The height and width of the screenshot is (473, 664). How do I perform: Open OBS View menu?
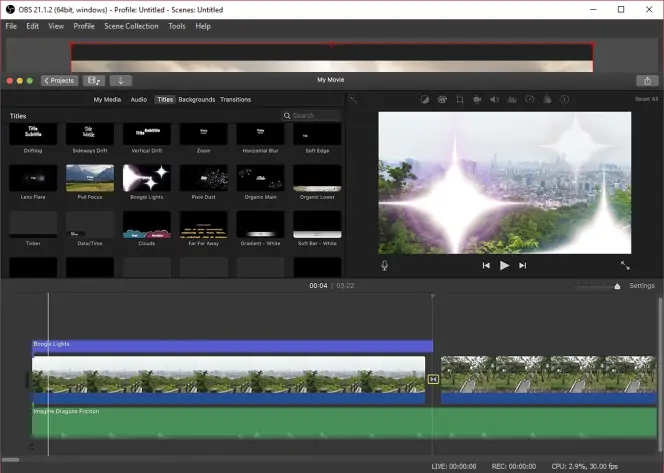tap(56, 26)
